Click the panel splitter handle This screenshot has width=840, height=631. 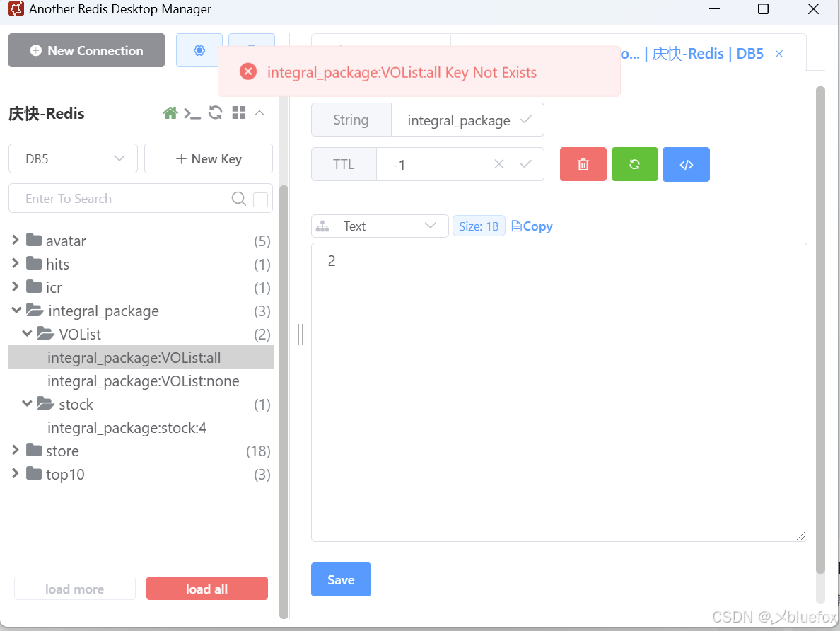[x=301, y=335]
